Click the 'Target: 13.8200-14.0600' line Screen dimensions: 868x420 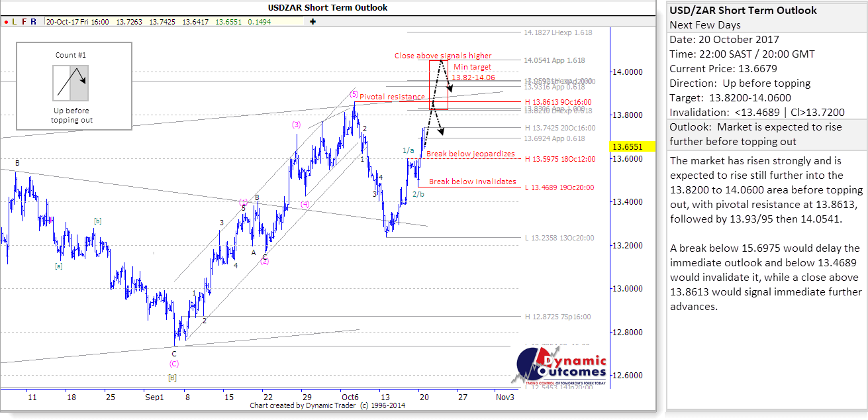coord(730,98)
